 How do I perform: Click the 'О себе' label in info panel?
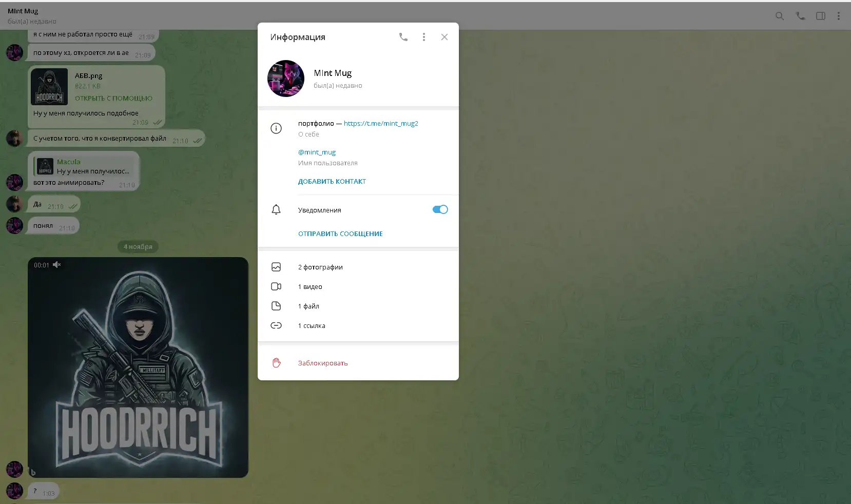[x=308, y=134]
